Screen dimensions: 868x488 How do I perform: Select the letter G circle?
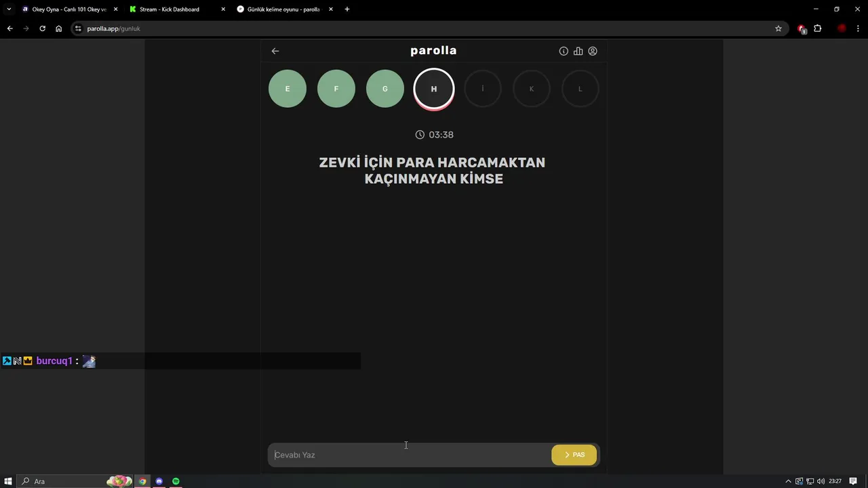385,89
